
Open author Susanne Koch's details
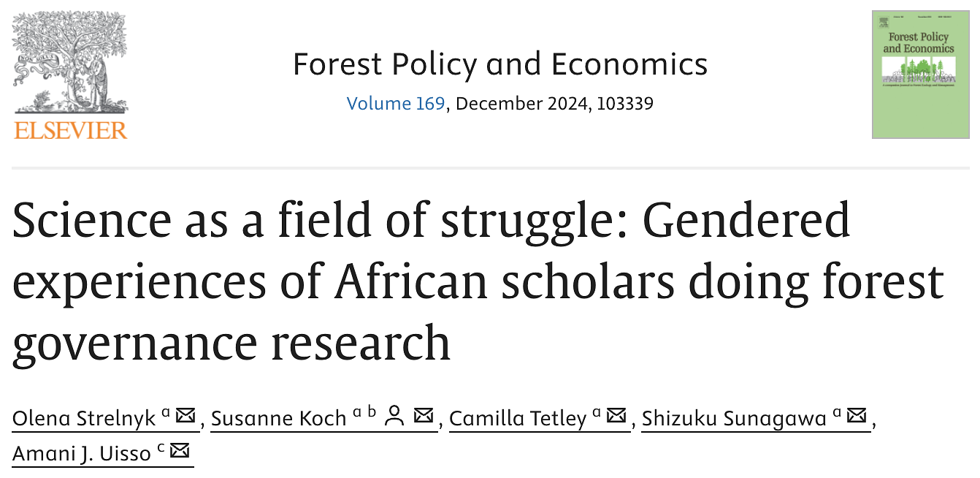point(278,417)
